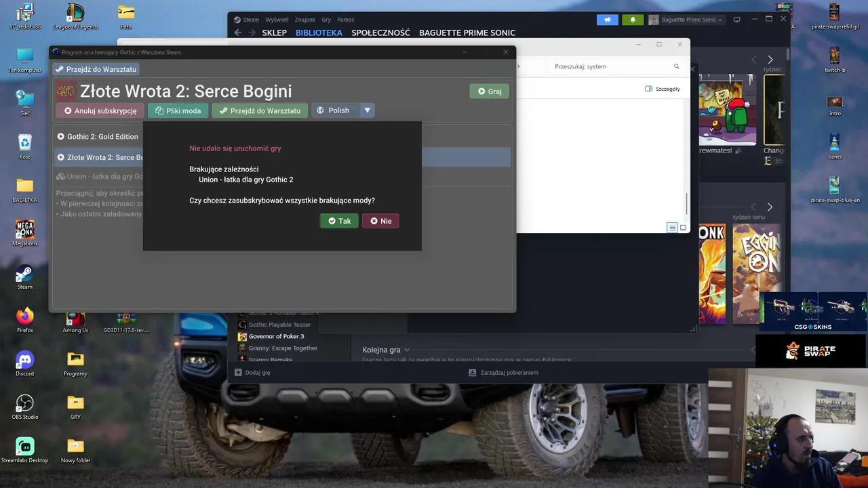
Task: Open the Foto folder on desktop
Action: pyautogui.click(x=126, y=16)
